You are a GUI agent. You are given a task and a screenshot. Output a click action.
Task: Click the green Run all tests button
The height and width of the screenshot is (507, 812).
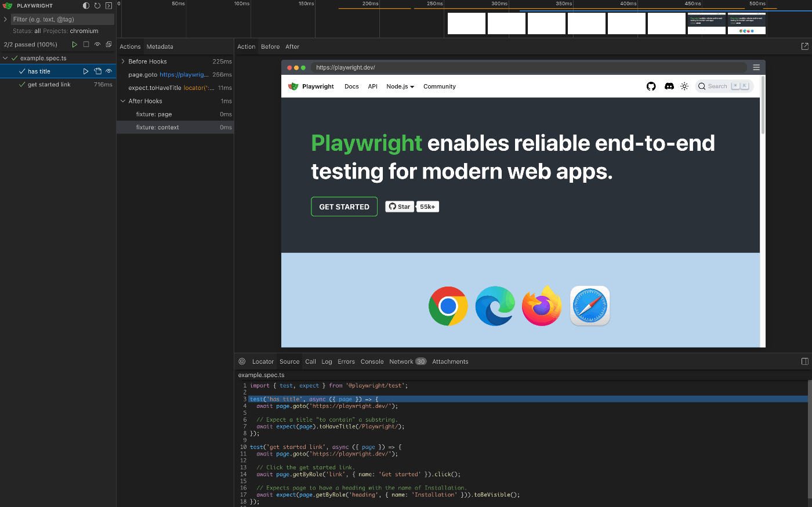tap(74, 44)
